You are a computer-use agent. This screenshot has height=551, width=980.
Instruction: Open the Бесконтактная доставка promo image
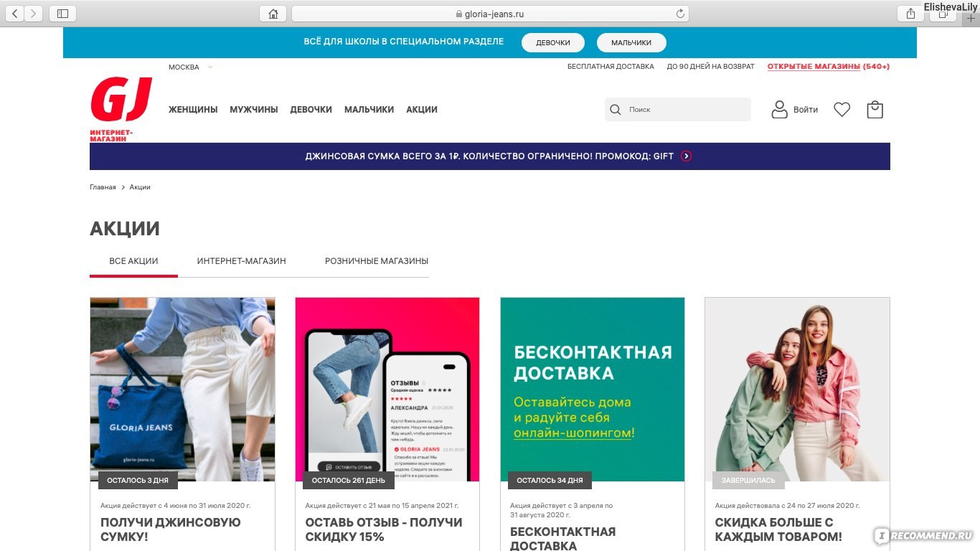point(593,390)
